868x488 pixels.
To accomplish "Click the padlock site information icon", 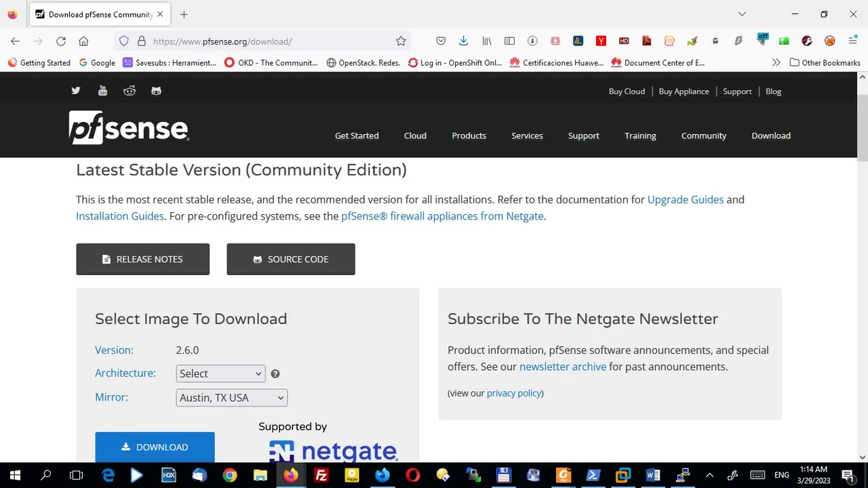I will coord(141,41).
